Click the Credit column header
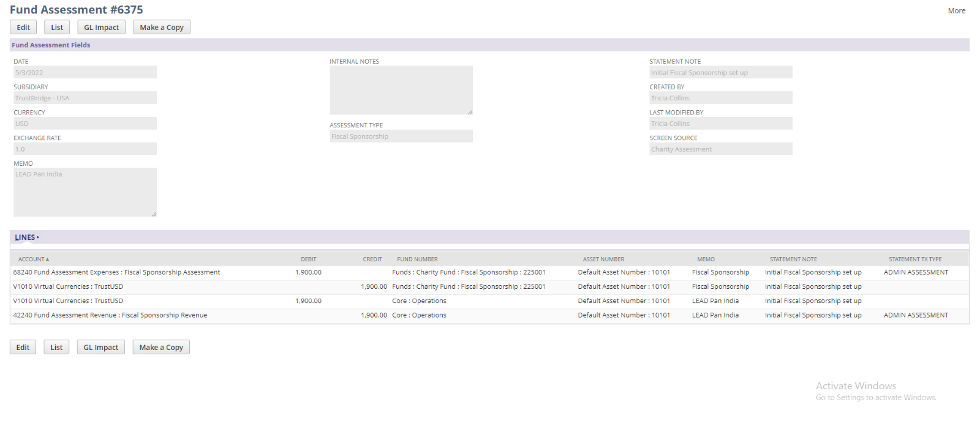The width and height of the screenshot is (980, 421). click(x=372, y=259)
